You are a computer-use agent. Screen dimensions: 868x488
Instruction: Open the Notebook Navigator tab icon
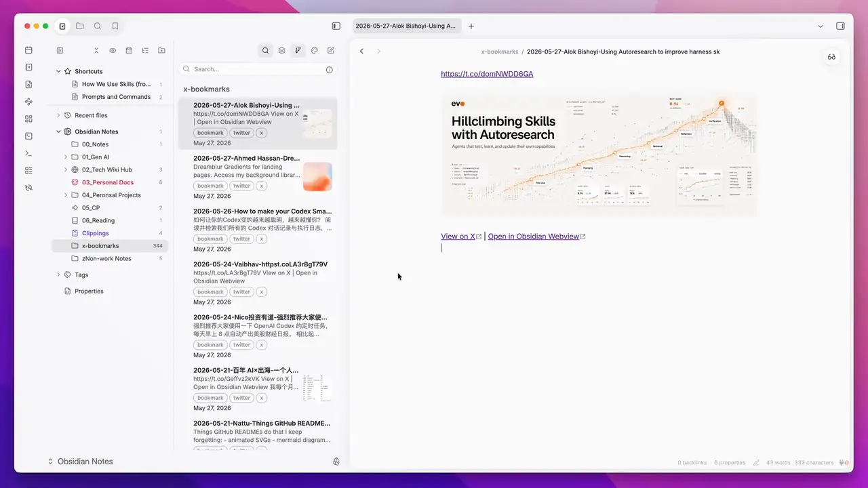point(62,26)
